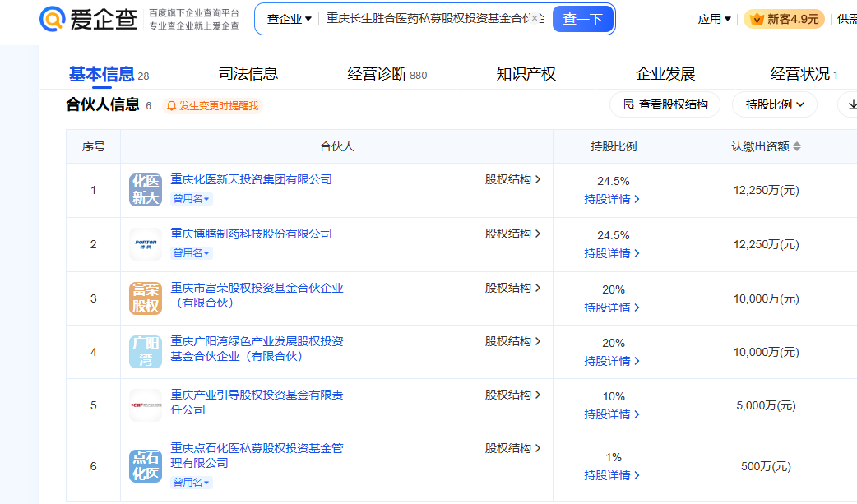Expand 曾用名 for 重庆点石化医私募股权
This screenshot has height=504, width=857.
click(x=191, y=482)
